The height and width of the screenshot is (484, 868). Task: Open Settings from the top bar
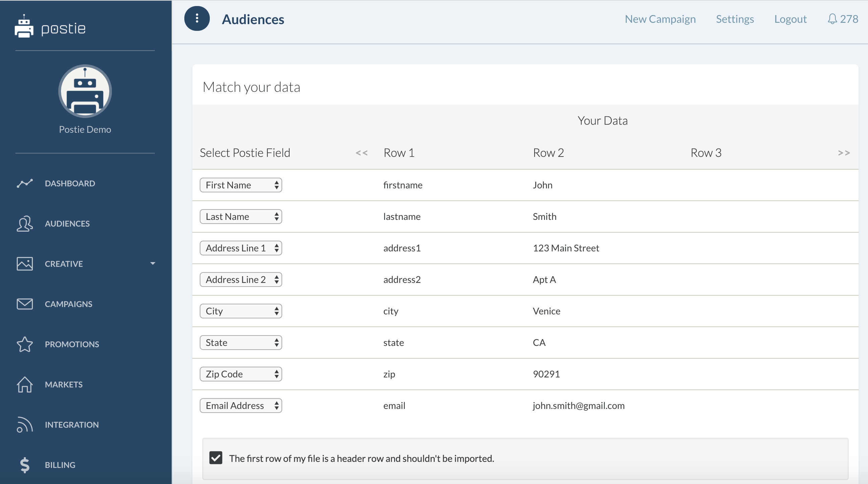pyautogui.click(x=735, y=19)
